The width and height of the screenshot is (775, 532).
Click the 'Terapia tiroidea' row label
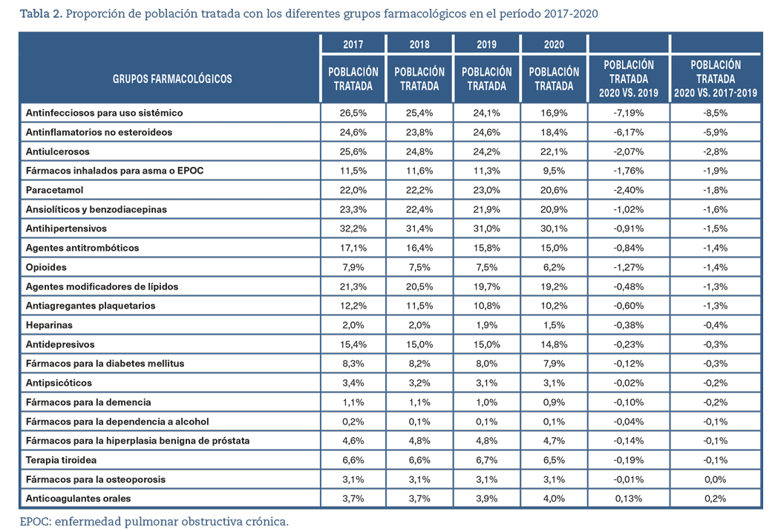(62, 460)
